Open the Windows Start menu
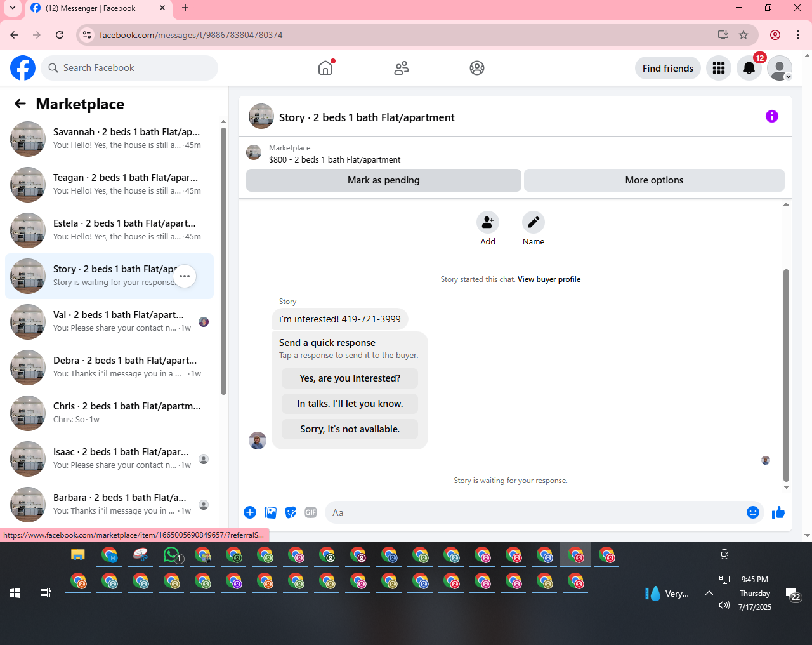This screenshot has width=812, height=645. 15,593
